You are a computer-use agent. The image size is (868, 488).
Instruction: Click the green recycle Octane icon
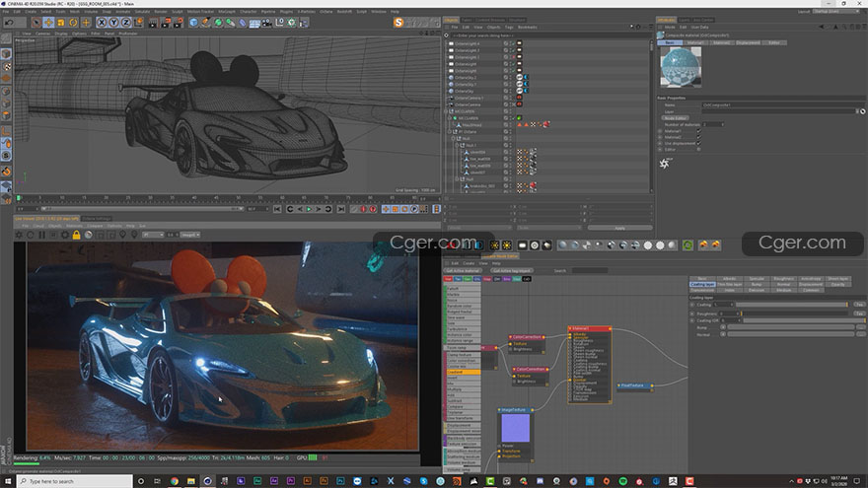click(687, 245)
